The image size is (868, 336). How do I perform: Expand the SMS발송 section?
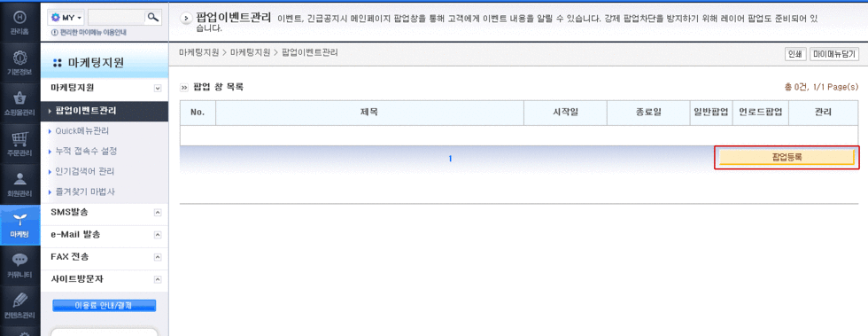[158, 213]
